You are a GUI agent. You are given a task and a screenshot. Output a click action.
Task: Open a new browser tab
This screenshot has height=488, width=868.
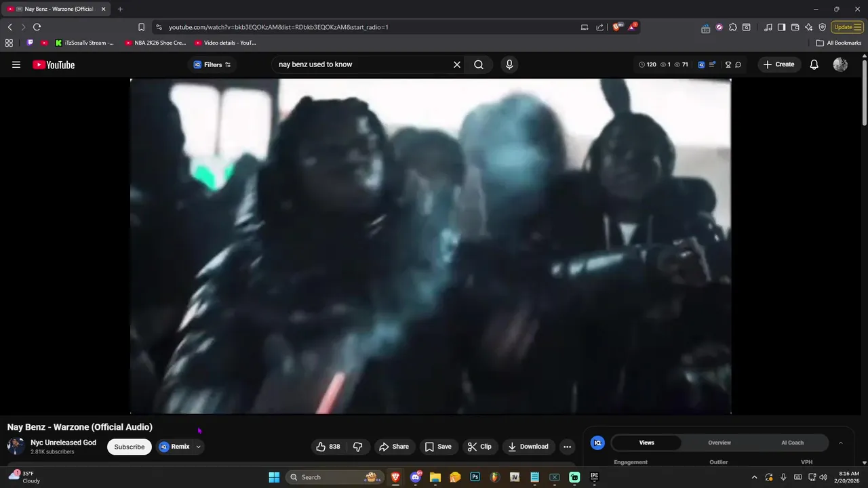120,9
